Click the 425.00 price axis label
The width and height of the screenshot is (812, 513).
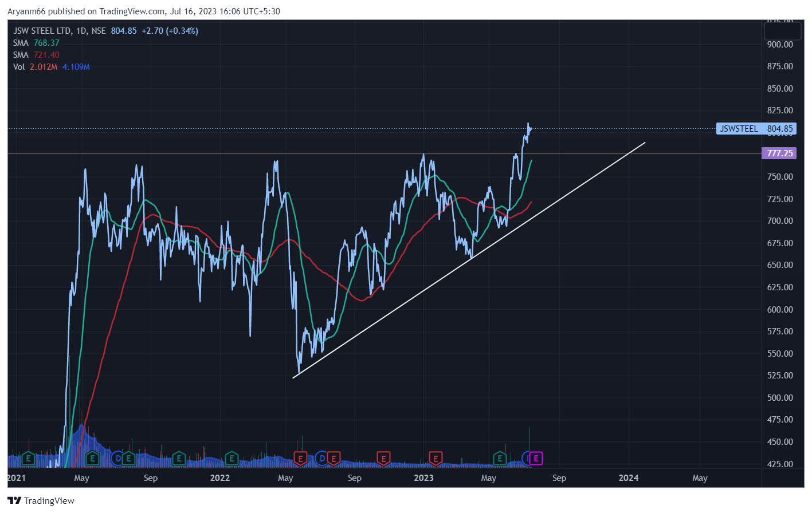pos(780,464)
